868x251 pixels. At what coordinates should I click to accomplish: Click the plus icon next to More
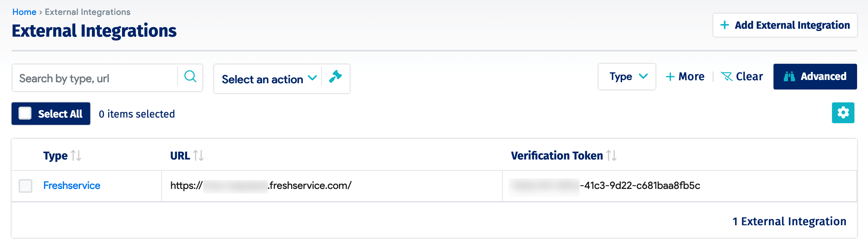click(670, 76)
